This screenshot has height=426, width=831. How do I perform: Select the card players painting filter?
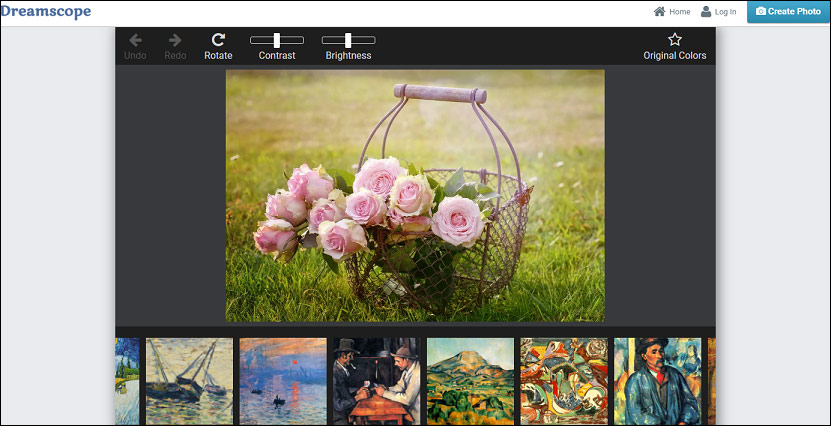click(377, 381)
